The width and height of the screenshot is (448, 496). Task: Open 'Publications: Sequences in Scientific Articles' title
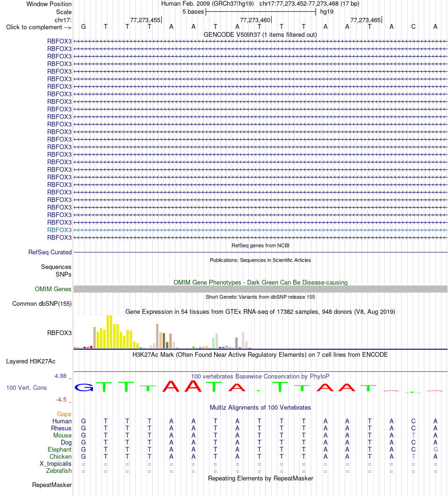point(260,260)
